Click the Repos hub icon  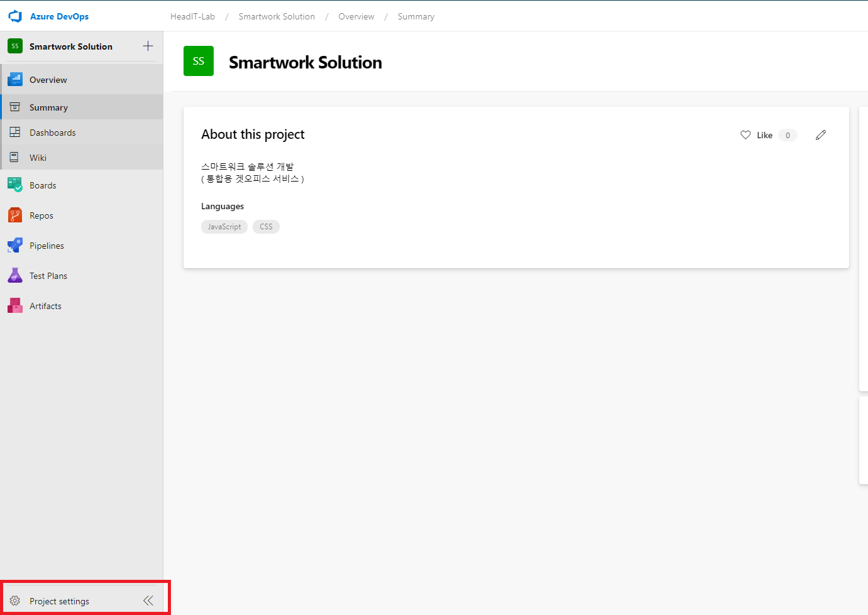pyautogui.click(x=15, y=215)
